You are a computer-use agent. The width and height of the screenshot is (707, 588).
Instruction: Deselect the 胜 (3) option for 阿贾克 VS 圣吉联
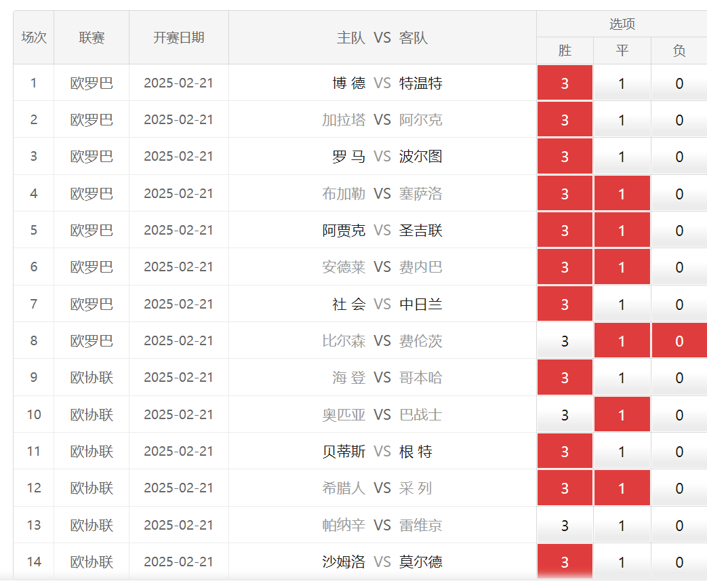pos(565,231)
